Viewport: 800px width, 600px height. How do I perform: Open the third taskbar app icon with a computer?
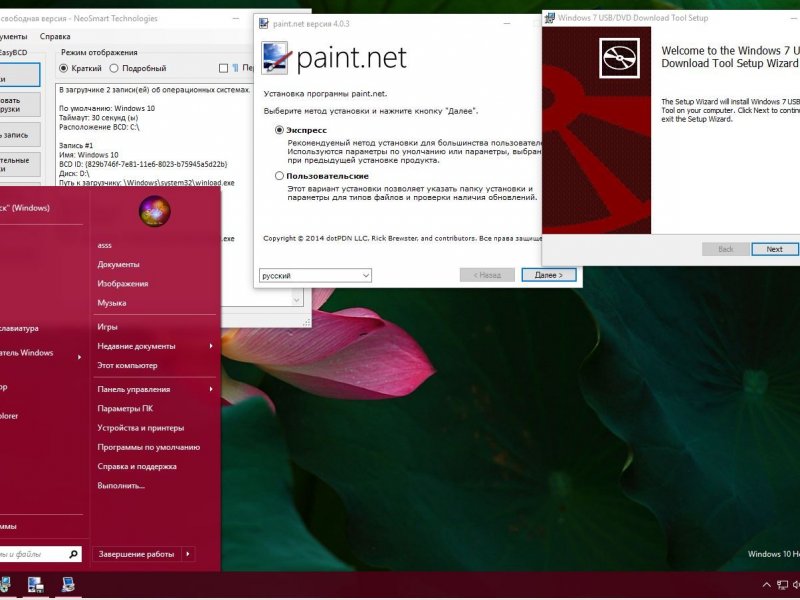pos(68,585)
